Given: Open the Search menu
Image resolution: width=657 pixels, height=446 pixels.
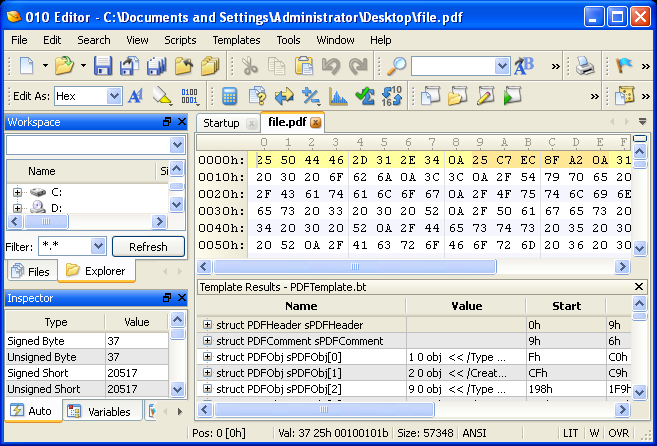Looking at the screenshot, I should click(x=94, y=40).
